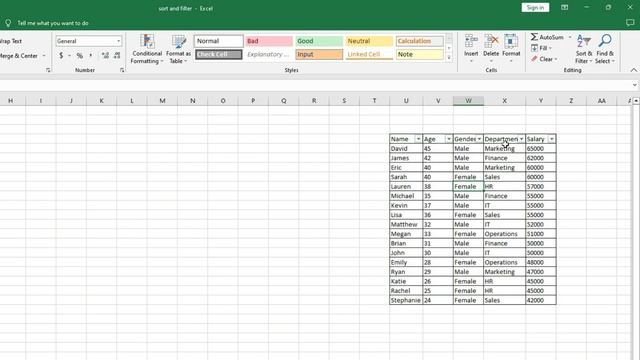640x360 pixels.
Task: Apply the Calculation cell style
Action: click(x=420, y=41)
